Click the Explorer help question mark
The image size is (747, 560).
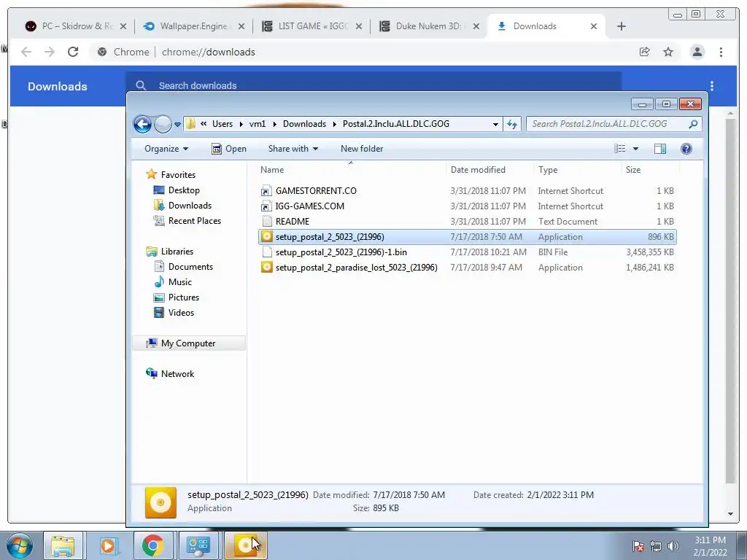point(686,149)
